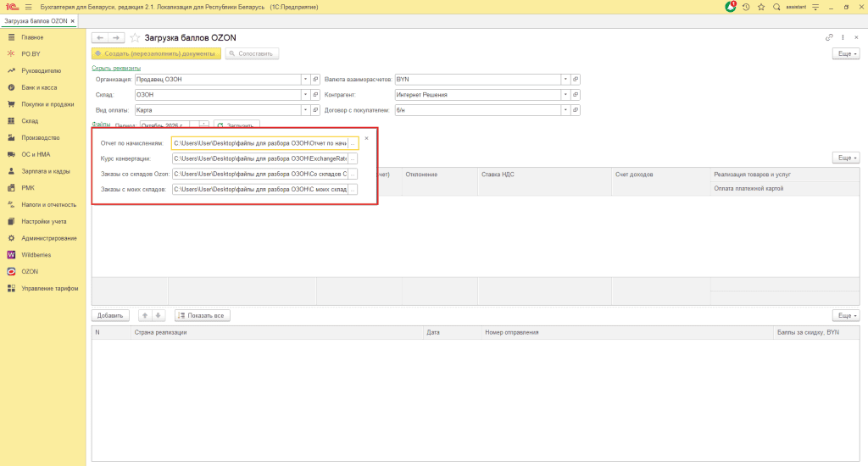Open PO.BY section in sidebar
Screen dimensions: 868x466
[31, 53]
